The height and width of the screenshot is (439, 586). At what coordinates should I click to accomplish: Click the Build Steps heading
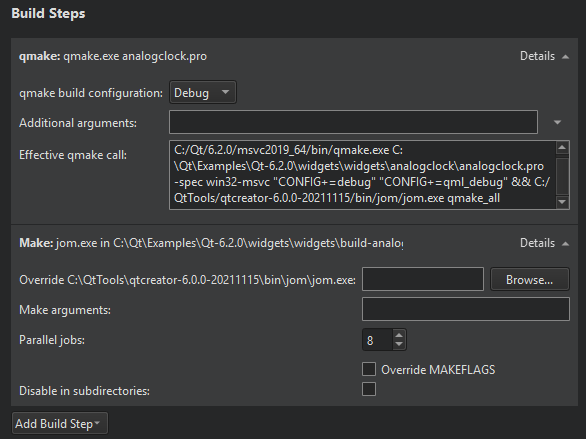[x=48, y=13]
